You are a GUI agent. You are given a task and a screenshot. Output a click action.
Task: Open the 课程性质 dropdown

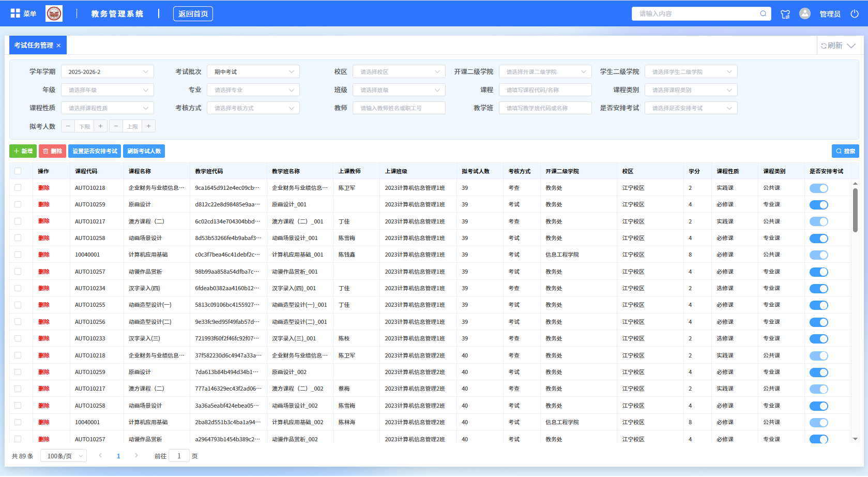(x=108, y=108)
